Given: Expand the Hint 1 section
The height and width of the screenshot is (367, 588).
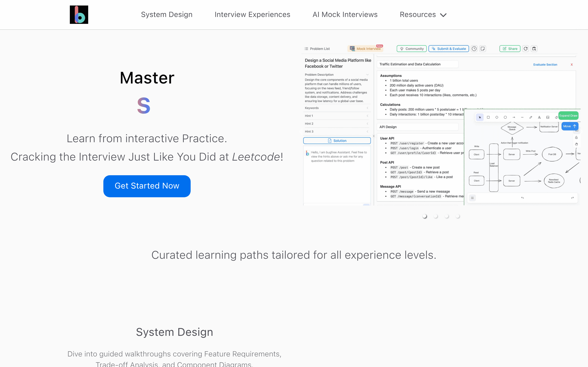Looking at the screenshot, I should click(337, 116).
